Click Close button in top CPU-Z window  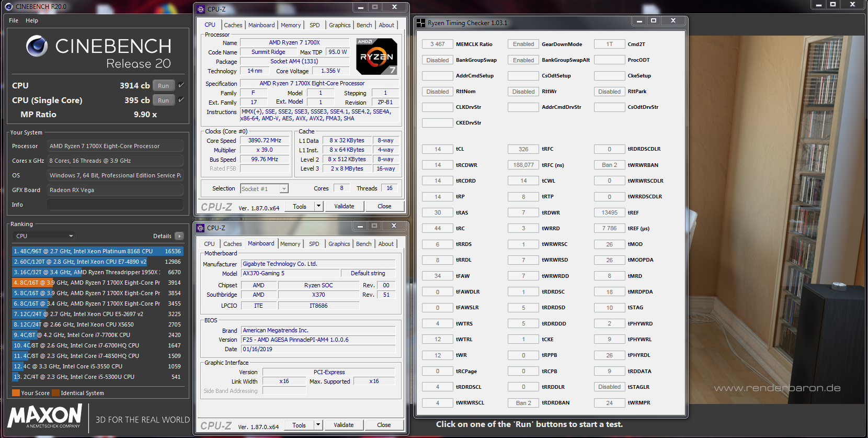tap(384, 206)
